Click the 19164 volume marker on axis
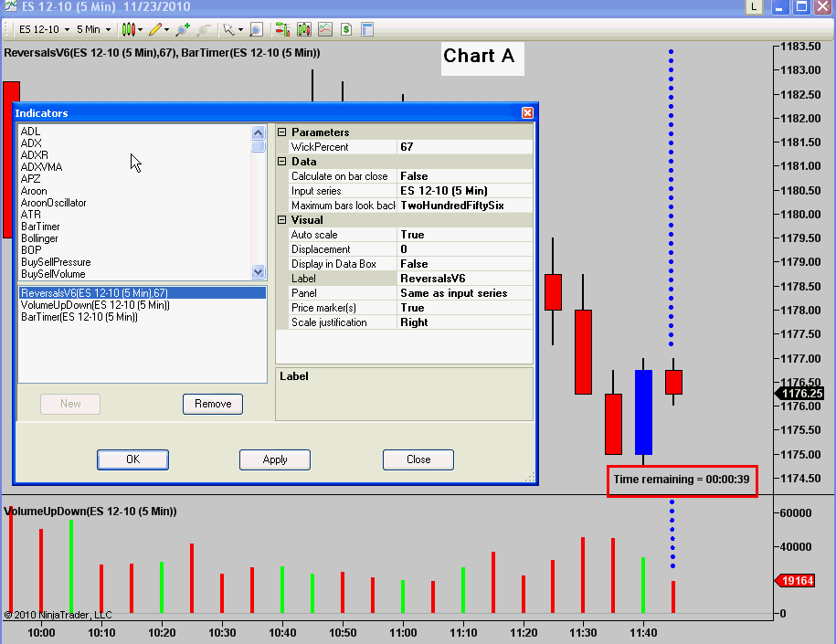The height and width of the screenshot is (644, 836). click(x=795, y=581)
